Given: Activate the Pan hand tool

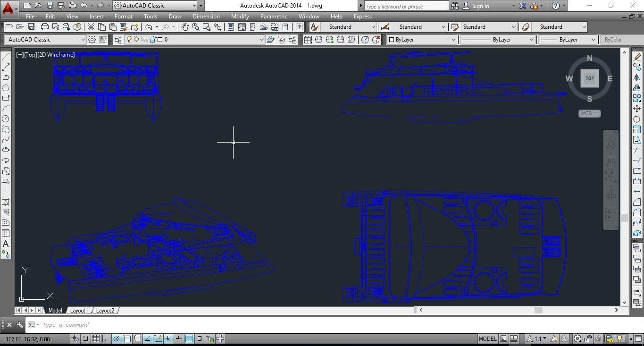Looking at the screenshot, I should pos(185,27).
